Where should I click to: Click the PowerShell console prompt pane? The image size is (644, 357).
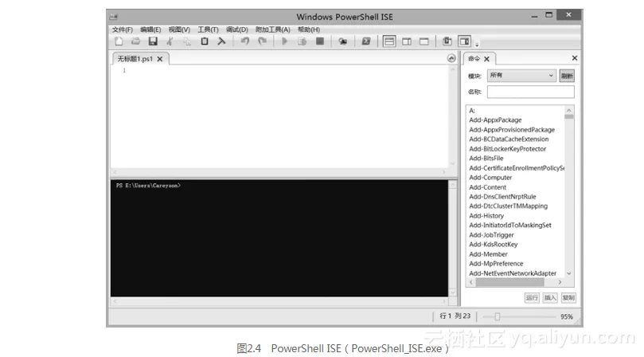279,238
